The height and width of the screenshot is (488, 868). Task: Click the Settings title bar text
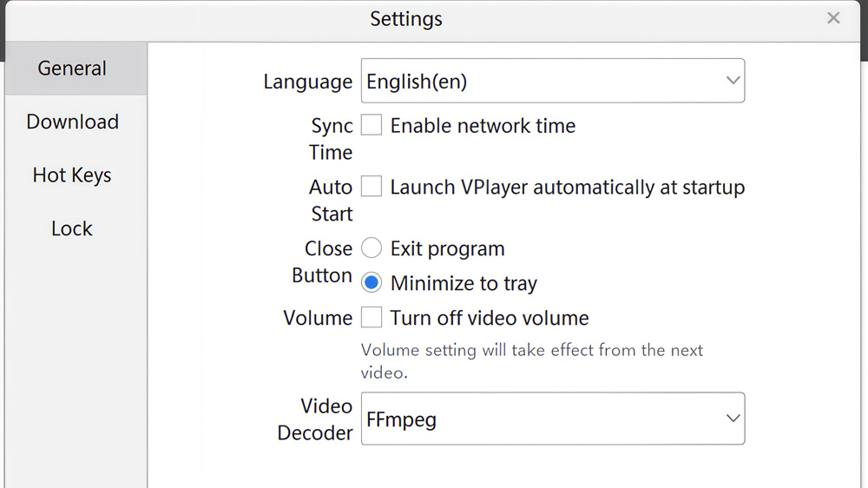406,18
